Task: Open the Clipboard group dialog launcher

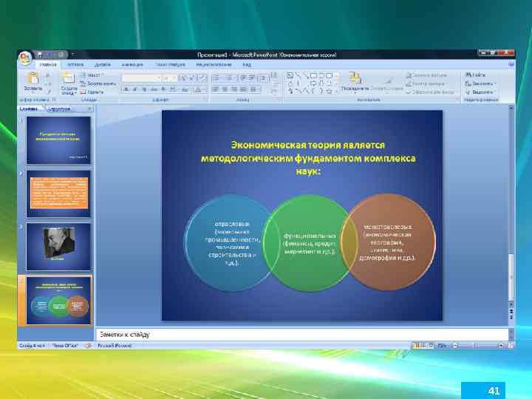Action: tap(54, 100)
